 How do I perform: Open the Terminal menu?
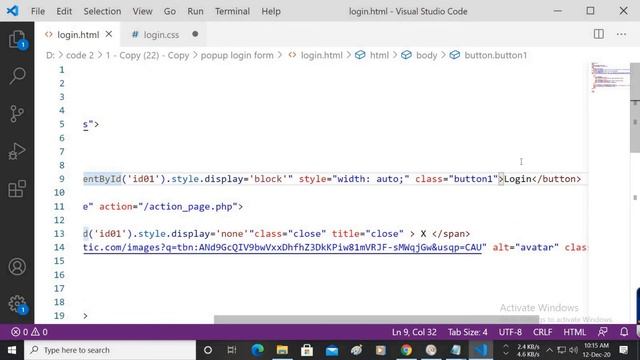pos(232,11)
